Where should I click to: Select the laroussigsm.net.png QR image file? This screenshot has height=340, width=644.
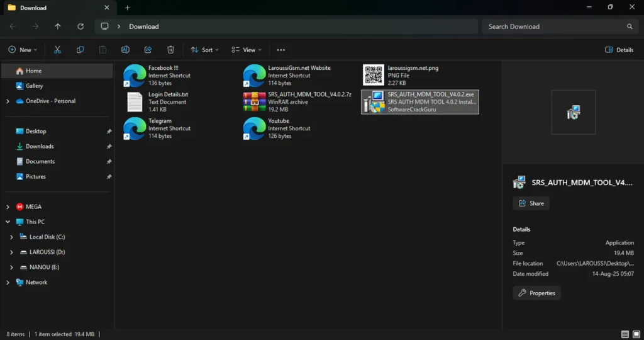[401, 75]
